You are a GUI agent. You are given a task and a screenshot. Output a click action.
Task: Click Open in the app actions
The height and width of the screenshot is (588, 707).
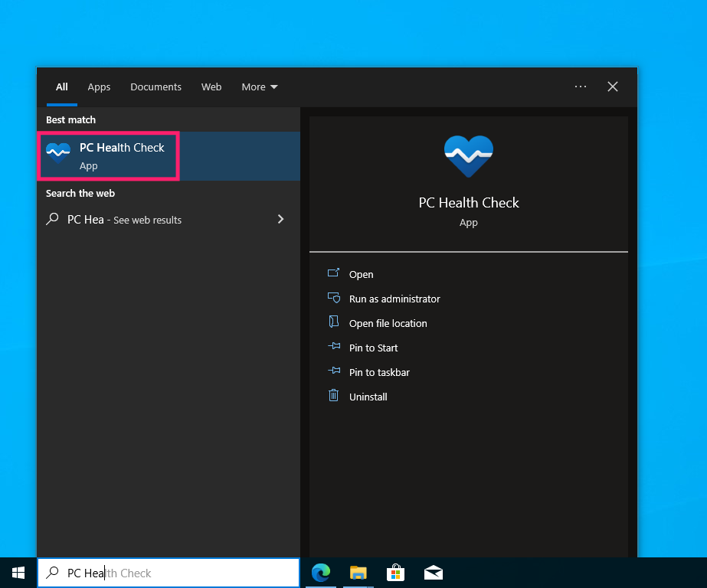(x=361, y=274)
